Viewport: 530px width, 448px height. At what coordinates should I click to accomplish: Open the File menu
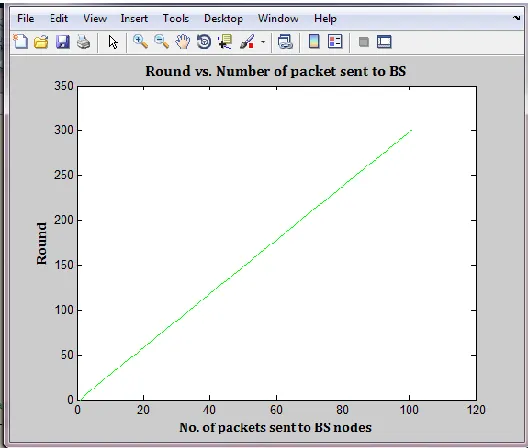[26, 18]
